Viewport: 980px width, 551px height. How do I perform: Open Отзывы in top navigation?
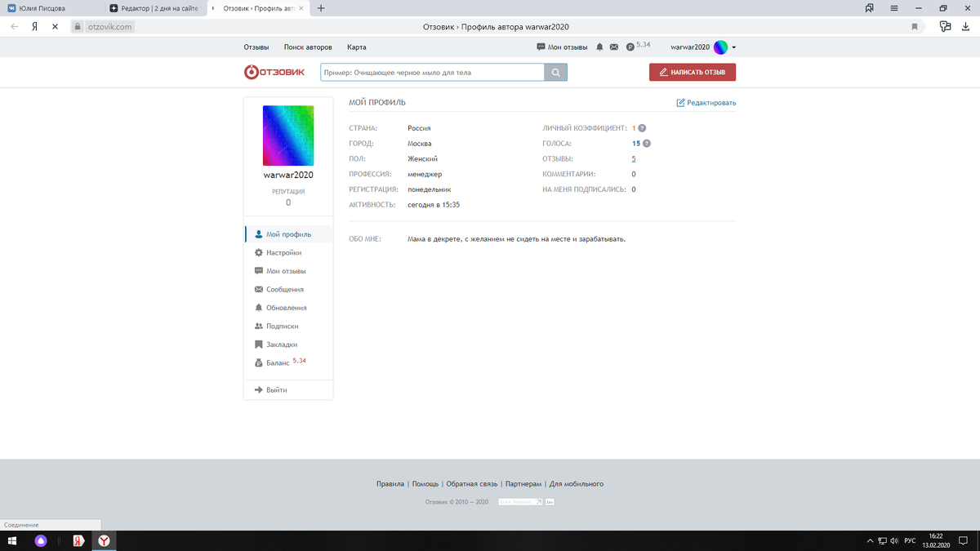click(256, 47)
